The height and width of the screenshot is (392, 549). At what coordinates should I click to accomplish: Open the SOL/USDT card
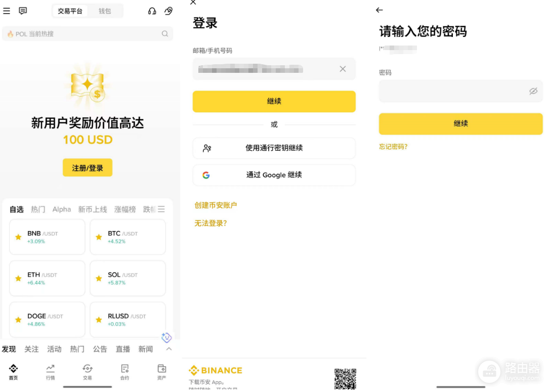point(128,279)
